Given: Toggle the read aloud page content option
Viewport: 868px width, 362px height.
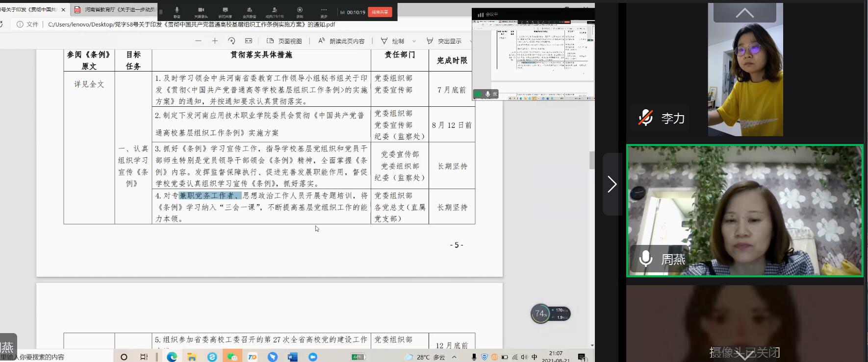Looking at the screenshot, I should pos(341,41).
